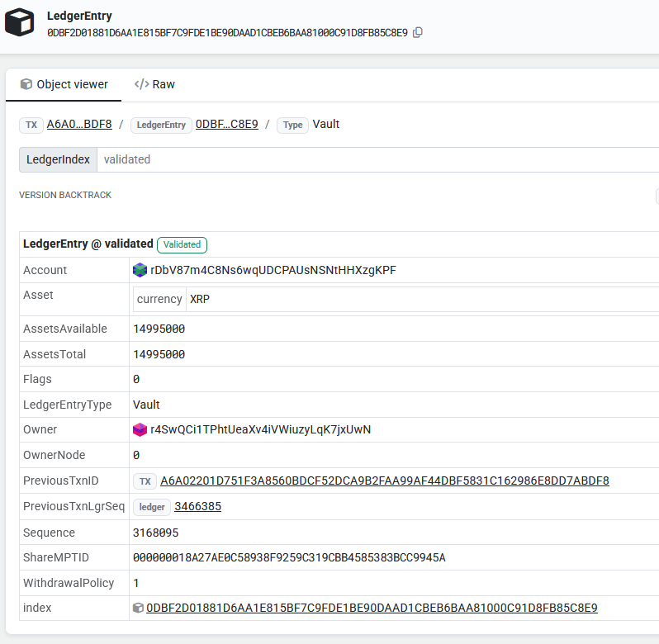Select the header hash 0DBF2D01881D6AA1E815BF7C9FDE1BE90DAAD1CBEB6BAA81000C91D8FB85C8E9
The width and height of the screenshot is (659, 644).
tap(227, 33)
